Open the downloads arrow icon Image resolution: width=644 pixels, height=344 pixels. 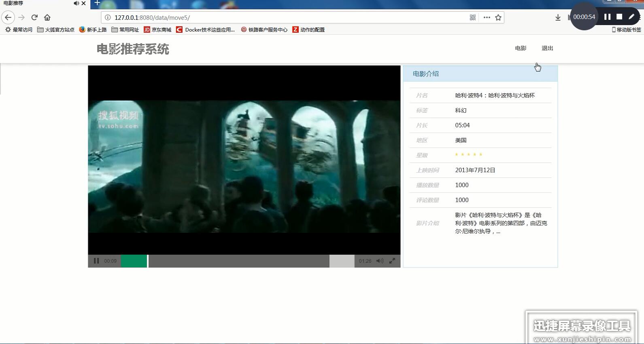click(x=558, y=17)
